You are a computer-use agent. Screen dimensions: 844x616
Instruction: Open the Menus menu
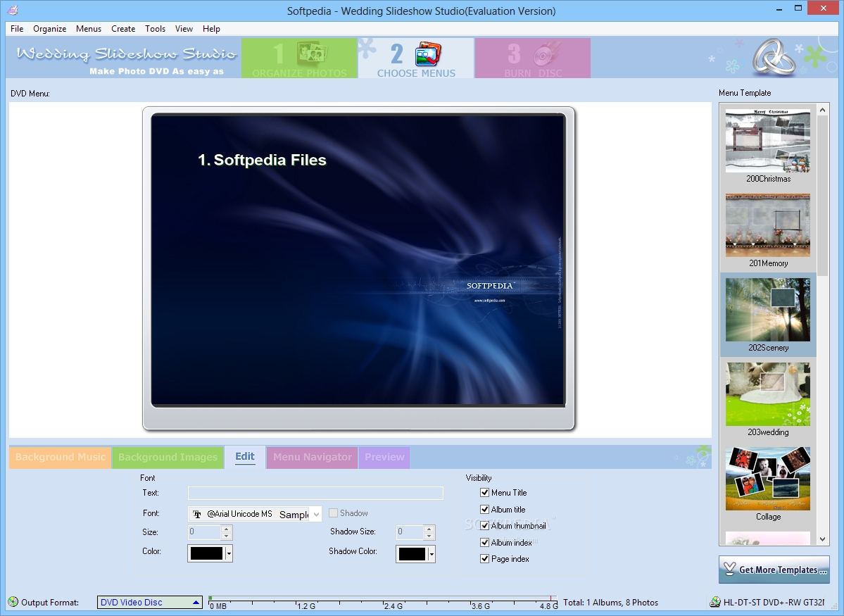[88, 29]
